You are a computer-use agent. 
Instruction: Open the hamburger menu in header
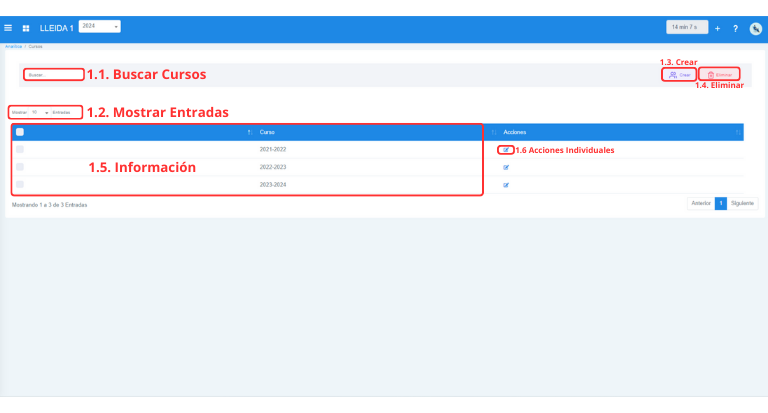[9, 28]
